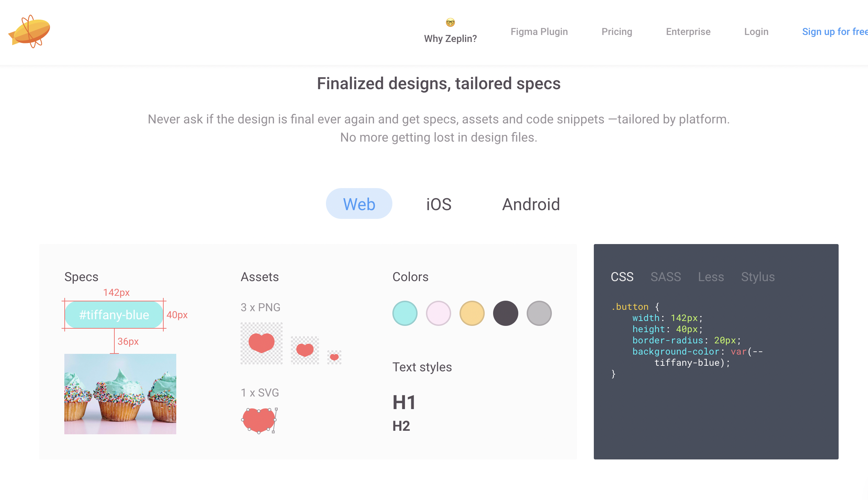Image resolution: width=868 pixels, height=500 pixels.
Task: Click the 'Finalized designs, tailored specs' heading
Action: pyautogui.click(x=439, y=84)
